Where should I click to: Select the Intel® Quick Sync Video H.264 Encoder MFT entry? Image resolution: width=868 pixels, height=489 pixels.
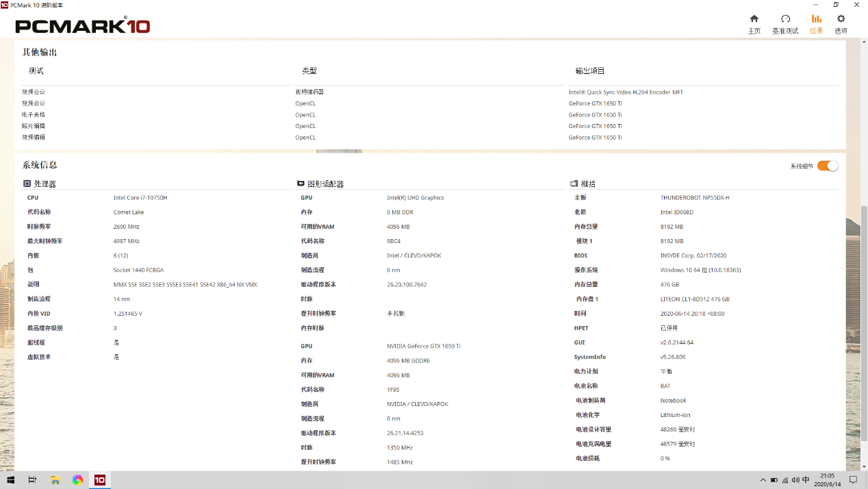pyautogui.click(x=626, y=92)
